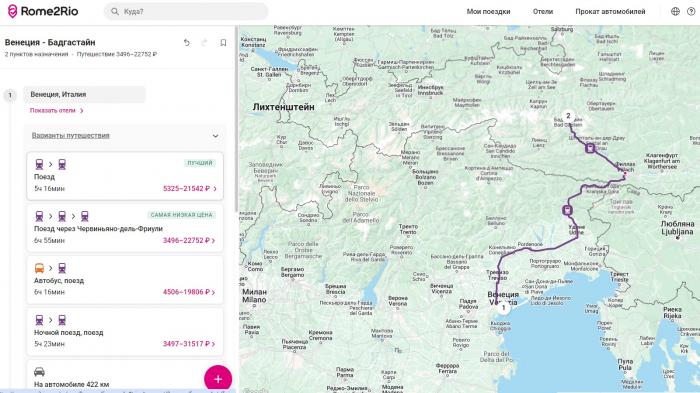The height and width of the screenshot is (393, 700).
Task: Open the help question-mark icon
Action: tap(691, 12)
